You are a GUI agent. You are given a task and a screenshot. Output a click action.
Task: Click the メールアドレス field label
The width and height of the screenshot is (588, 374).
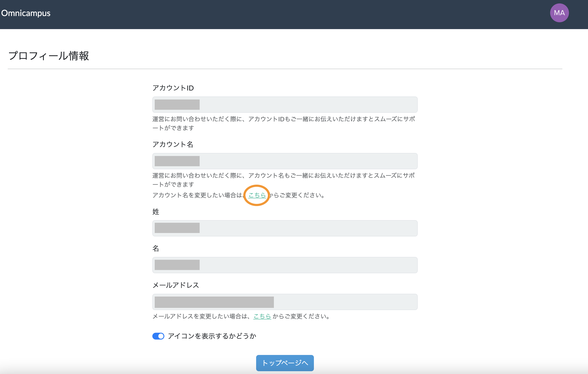[x=176, y=285]
